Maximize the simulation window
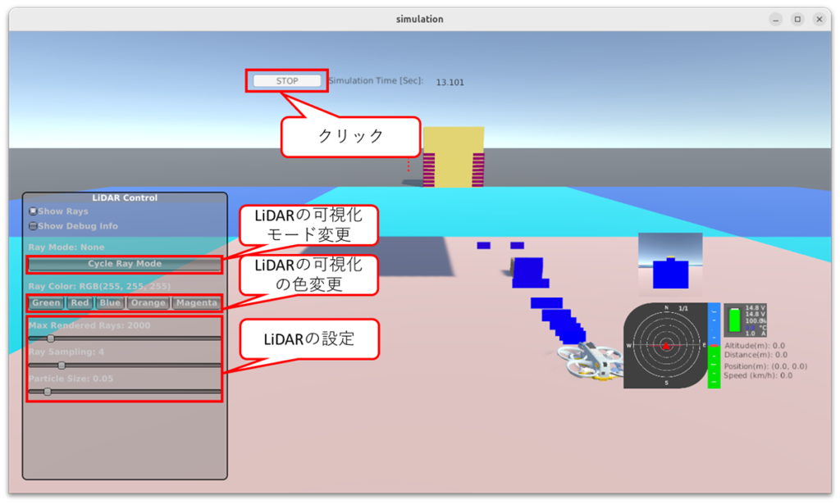Image resolution: width=840 pixels, height=504 pixels. click(797, 19)
